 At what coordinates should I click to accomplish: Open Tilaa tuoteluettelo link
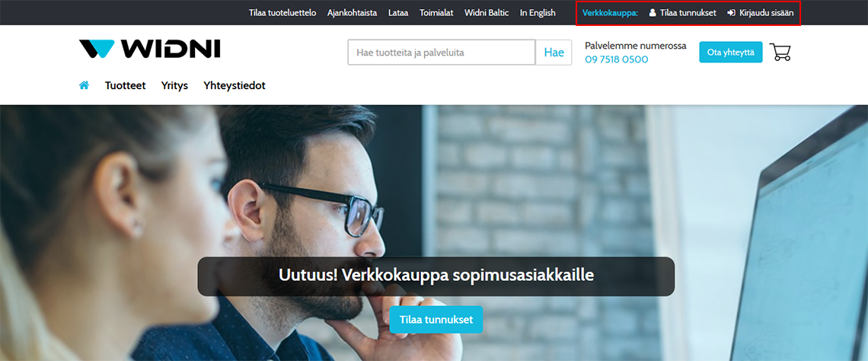[x=282, y=13]
